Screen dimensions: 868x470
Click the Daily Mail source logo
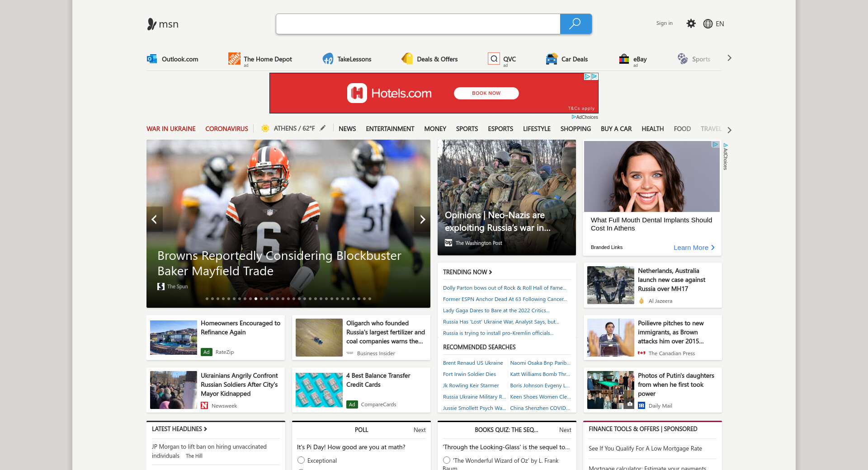[x=642, y=405]
